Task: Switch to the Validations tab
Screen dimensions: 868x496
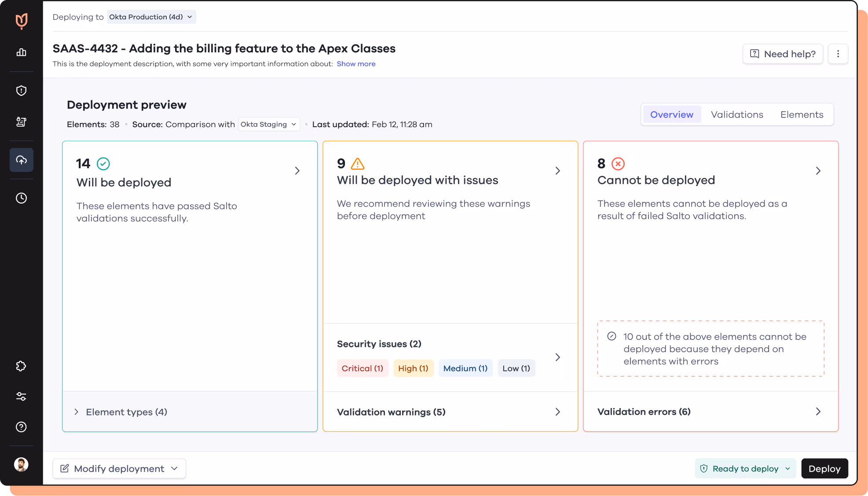Action: [737, 115]
